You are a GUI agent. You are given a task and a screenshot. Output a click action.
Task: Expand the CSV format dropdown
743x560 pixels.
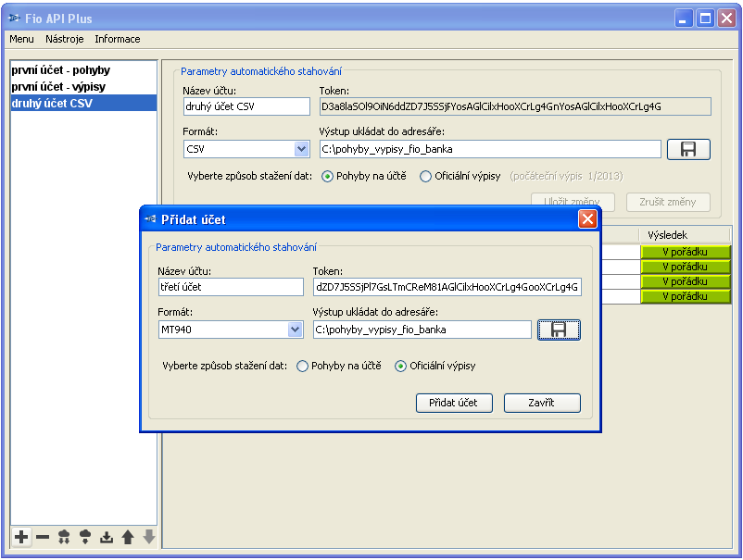(301, 149)
